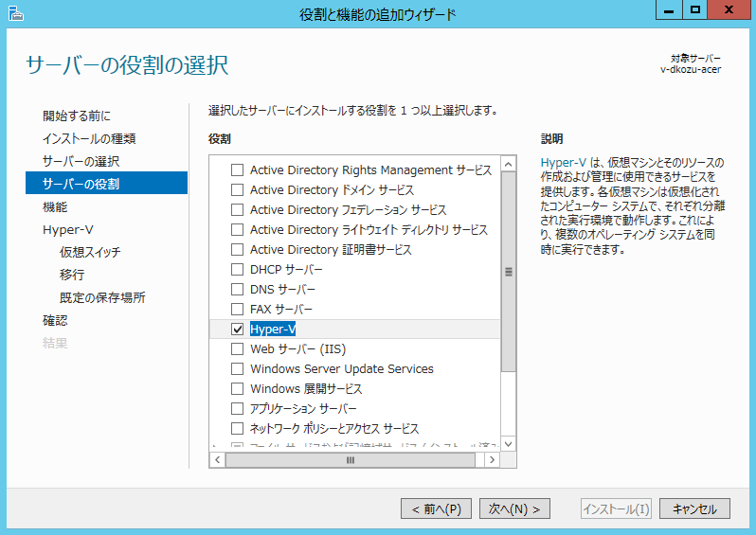Select サーバーの役割 step
This screenshot has width=756, height=535.
click(x=106, y=183)
